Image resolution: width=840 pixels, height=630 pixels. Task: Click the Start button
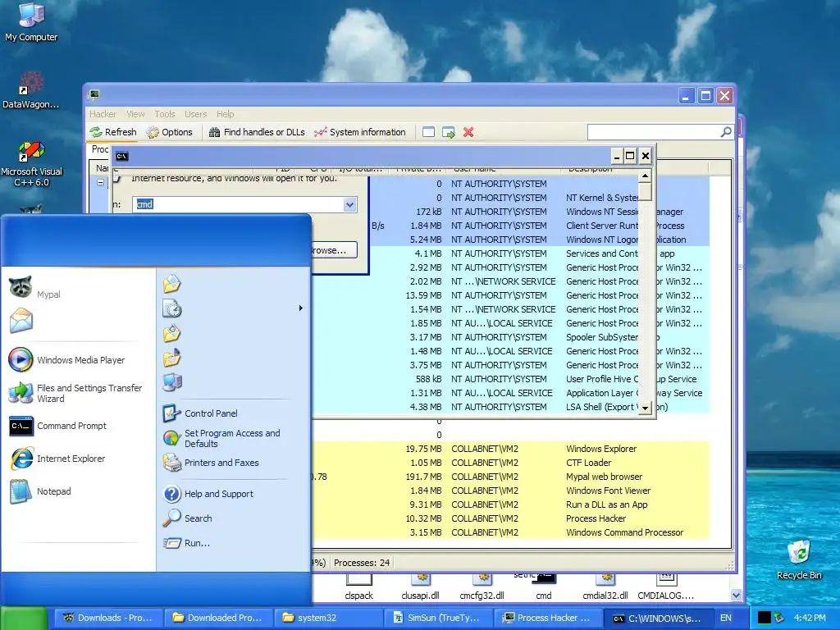[x=24, y=618]
